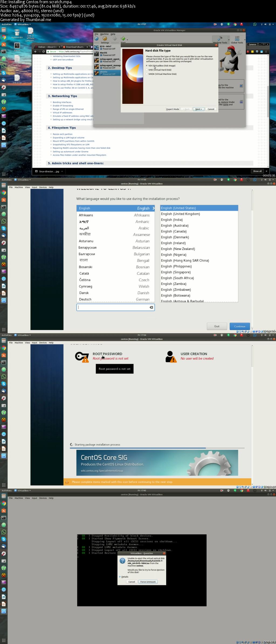
Task: Click browser back arrow beside the wiki.centos.org address
Action: pos(35,52)
